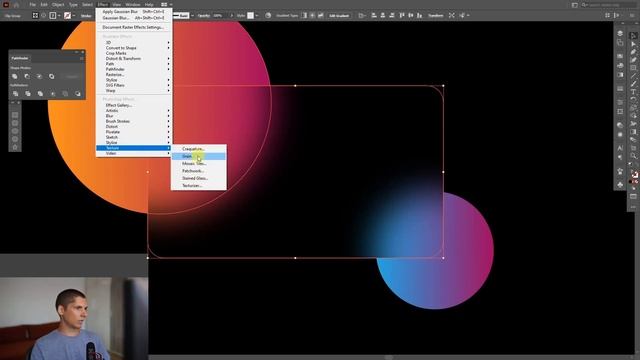This screenshot has width=640, height=360.
Task: Expand the SVG Filters submenu
Action: point(134,85)
